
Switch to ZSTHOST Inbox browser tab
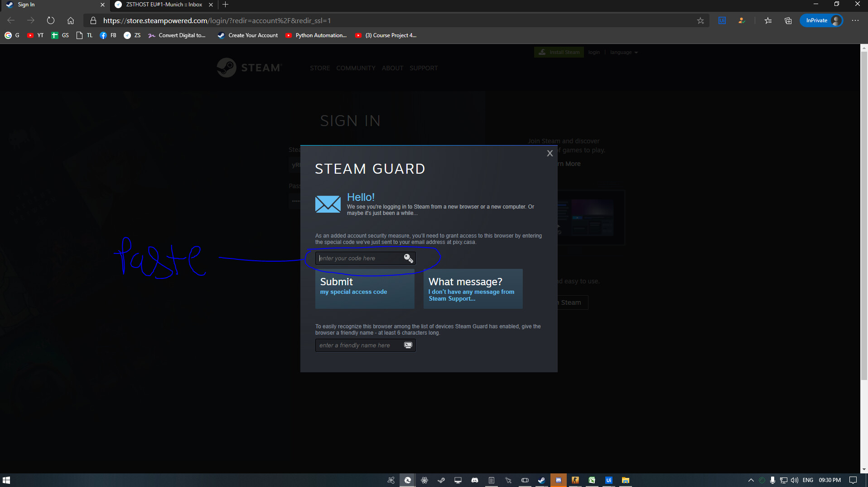pyautogui.click(x=164, y=5)
